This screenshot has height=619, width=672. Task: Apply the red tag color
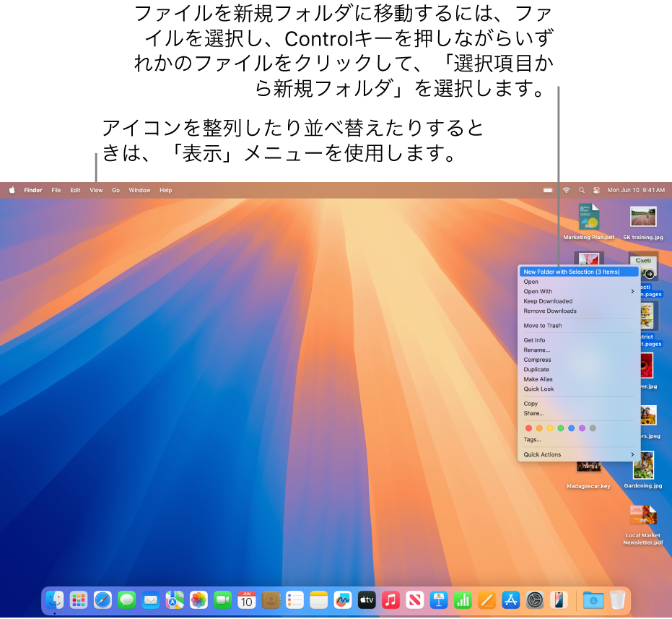point(529,428)
